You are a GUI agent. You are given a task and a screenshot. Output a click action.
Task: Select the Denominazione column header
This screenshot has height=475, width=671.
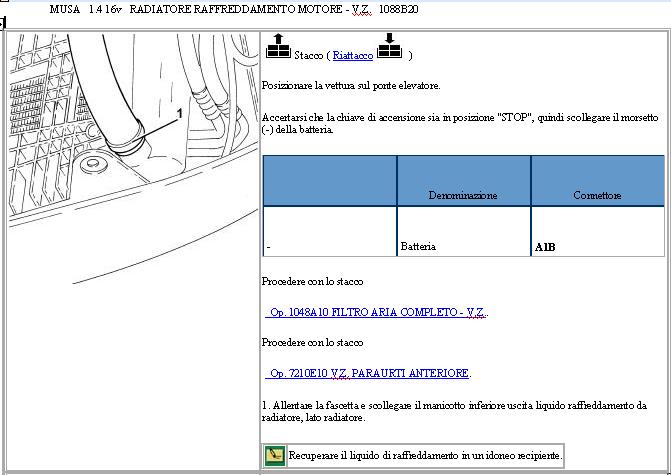click(x=463, y=181)
